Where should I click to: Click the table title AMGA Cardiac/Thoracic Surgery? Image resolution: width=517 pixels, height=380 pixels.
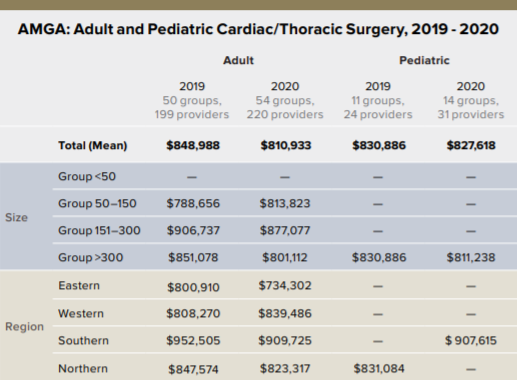click(258, 29)
